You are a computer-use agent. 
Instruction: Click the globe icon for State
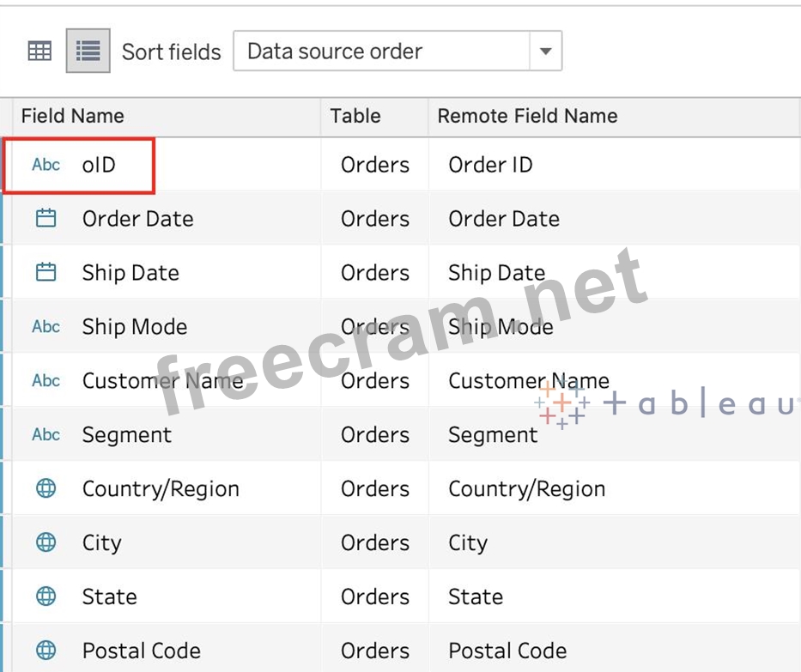point(46,596)
